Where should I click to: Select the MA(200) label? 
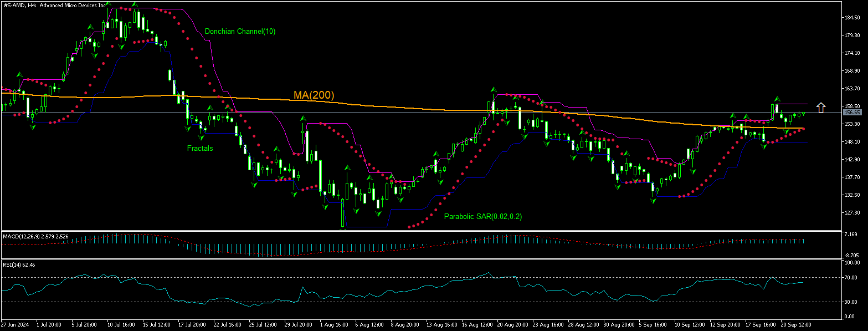[314, 95]
